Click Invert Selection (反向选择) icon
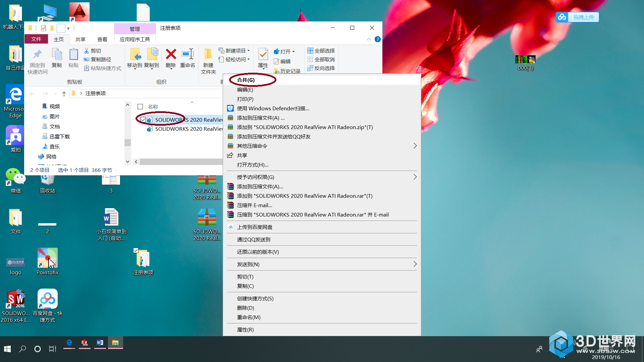The width and height of the screenshot is (644, 362). [x=310, y=68]
